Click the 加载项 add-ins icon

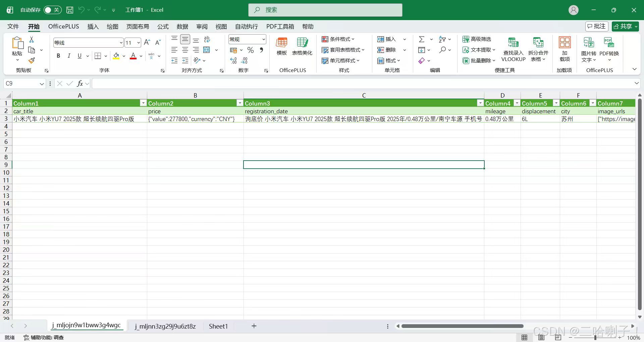coord(565,49)
